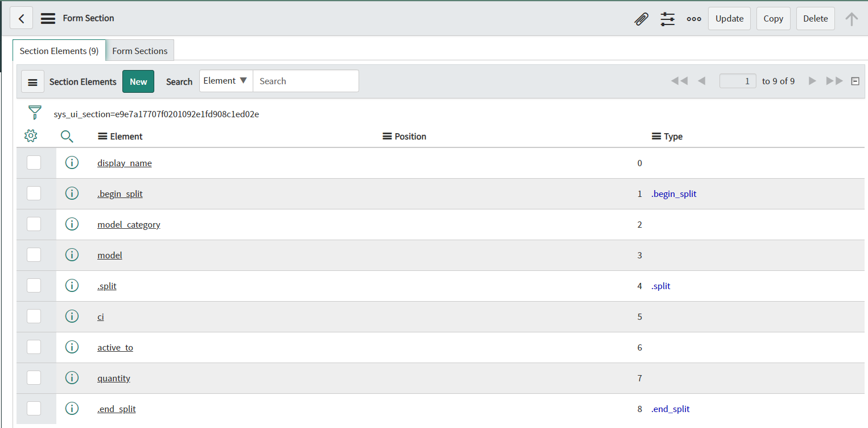Image resolution: width=868 pixels, height=428 pixels.
Task: Click the Copy button
Action: [x=773, y=19]
